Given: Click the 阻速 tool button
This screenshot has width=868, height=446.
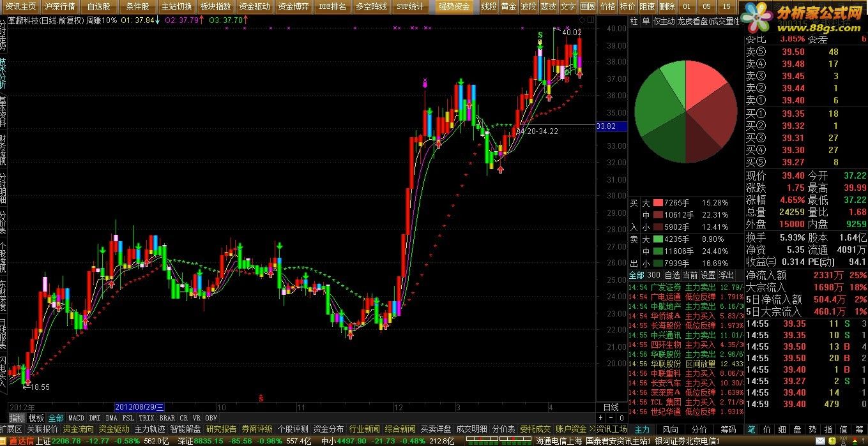Looking at the screenshot, I should click(647, 6).
